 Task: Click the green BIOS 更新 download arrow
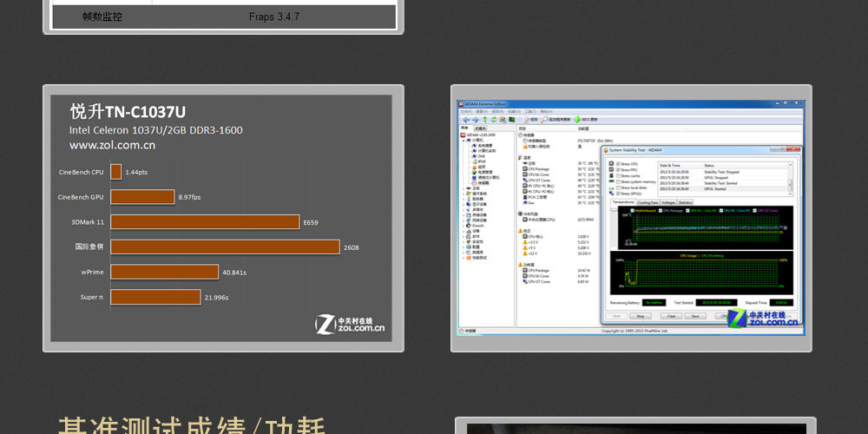(x=577, y=120)
